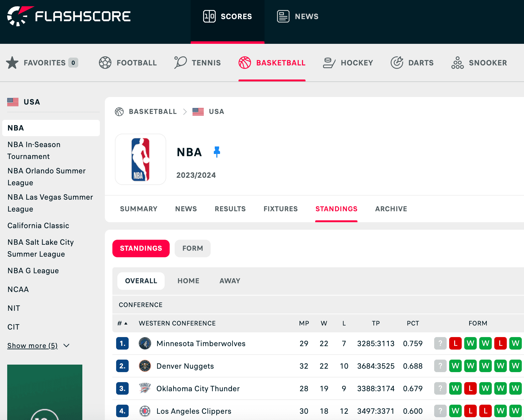This screenshot has height=420, width=524.
Task: Click the Scores scoreboard icon
Action: click(x=209, y=16)
